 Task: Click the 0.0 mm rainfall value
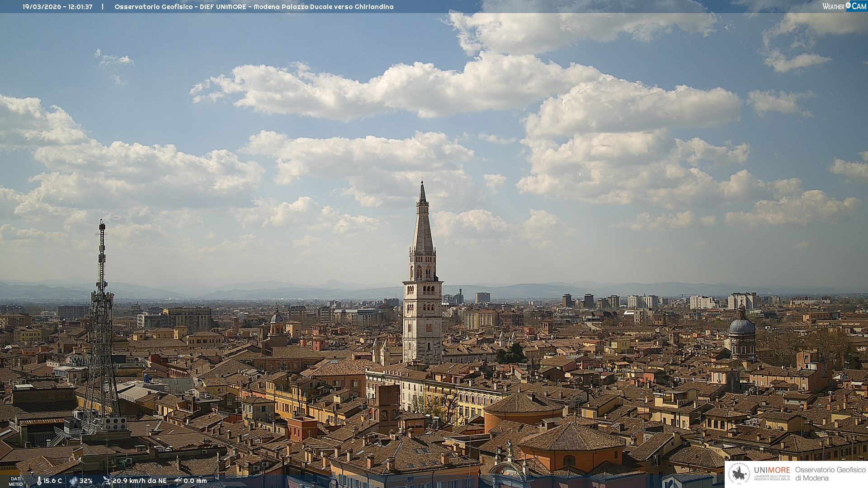(195, 481)
